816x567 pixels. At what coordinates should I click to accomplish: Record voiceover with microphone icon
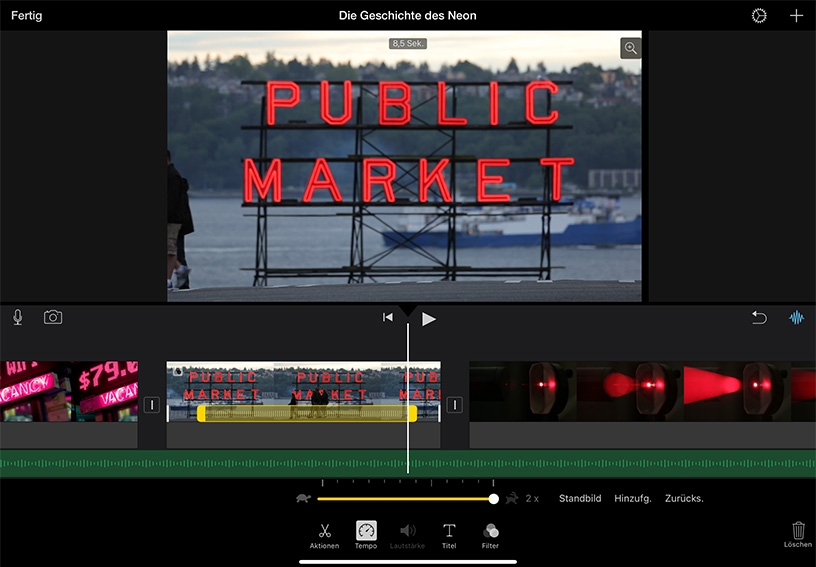(18, 317)
